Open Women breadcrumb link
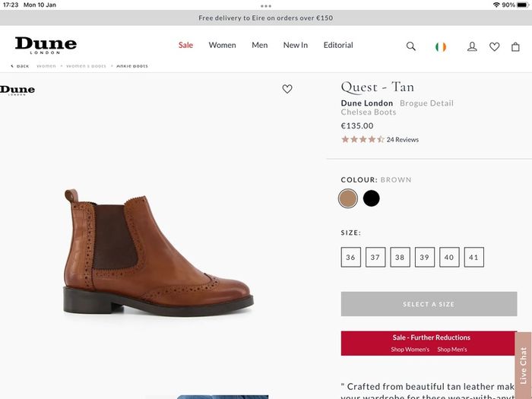 point(46,66)
